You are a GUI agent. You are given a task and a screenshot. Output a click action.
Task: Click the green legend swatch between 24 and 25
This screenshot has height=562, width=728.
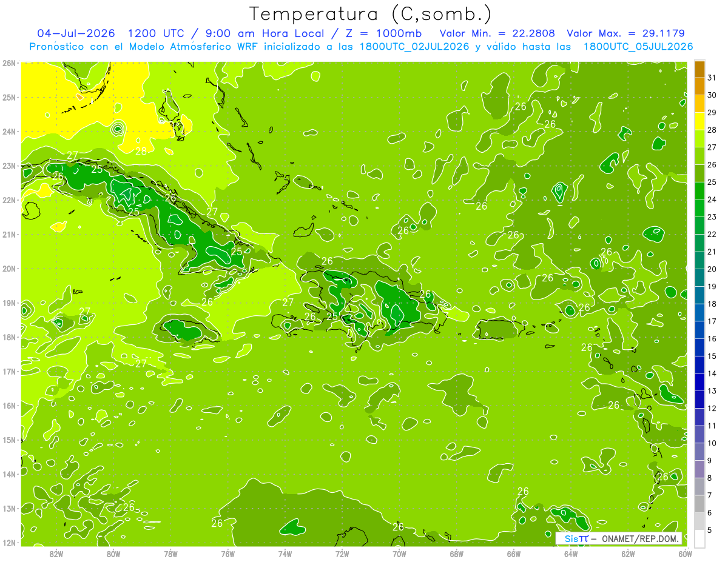[700, 191]
